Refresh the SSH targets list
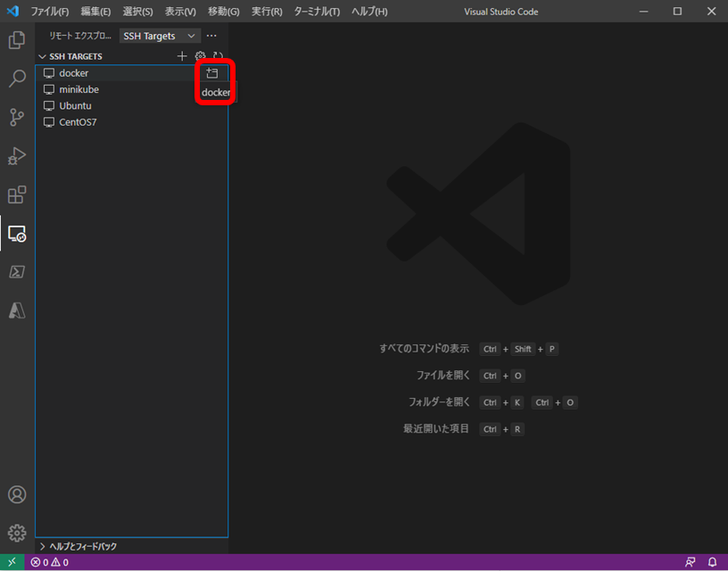This screenshot has width=728, height=571. 218,56
